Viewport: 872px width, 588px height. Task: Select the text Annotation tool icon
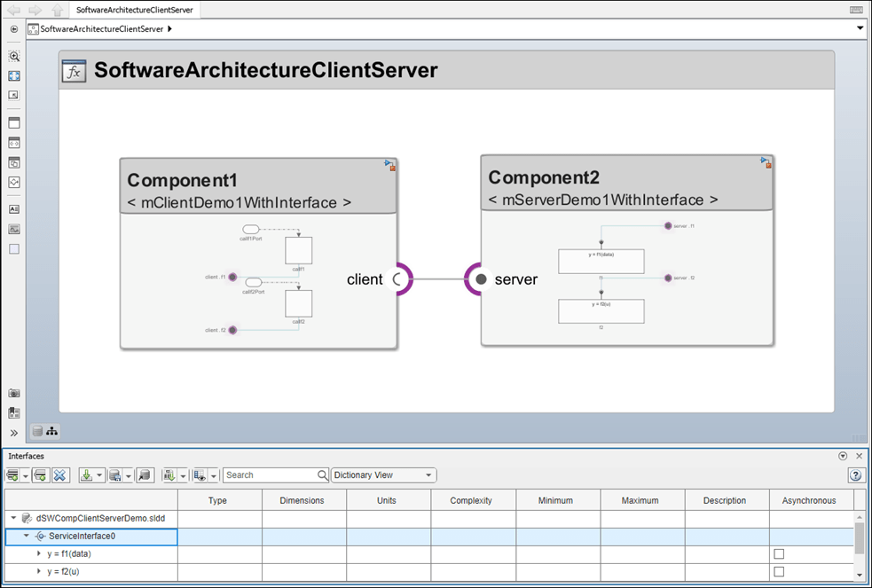point(13,209)
